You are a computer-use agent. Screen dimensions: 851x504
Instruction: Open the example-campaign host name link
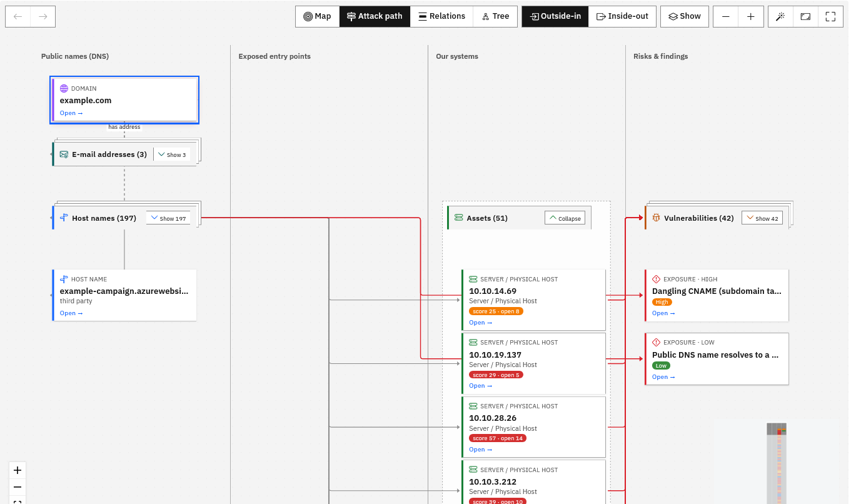click(71, 313)
